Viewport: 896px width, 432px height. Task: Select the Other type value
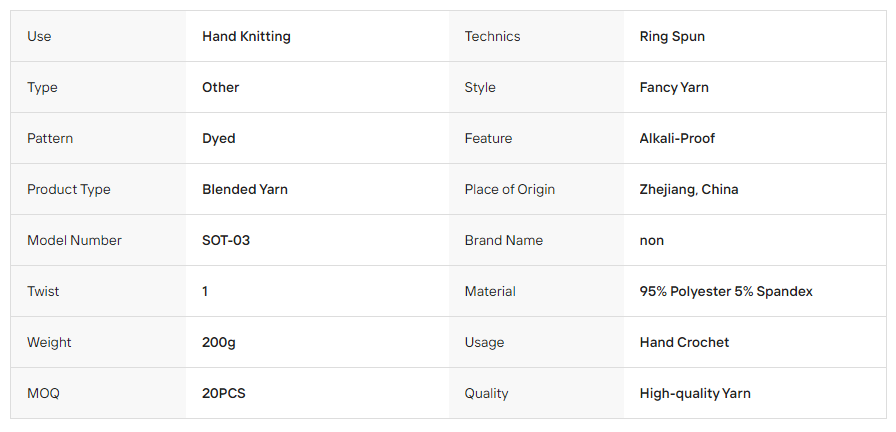pos(221,87)
